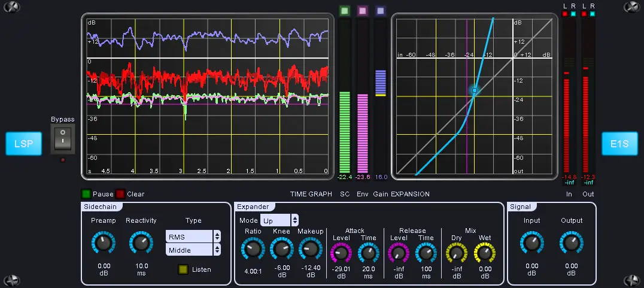Click the LSP logo button

point(24,144)
